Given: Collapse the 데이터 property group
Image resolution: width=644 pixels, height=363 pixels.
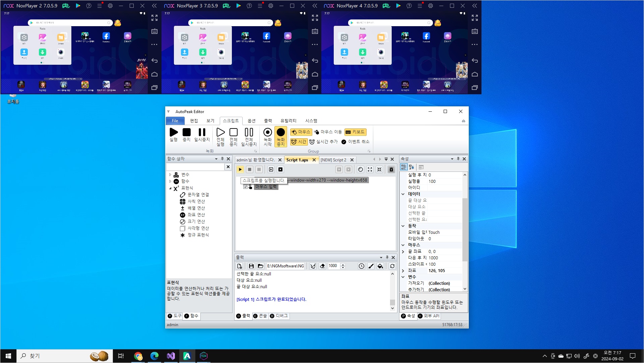Looking at the screenshot, I should (403, 194).
